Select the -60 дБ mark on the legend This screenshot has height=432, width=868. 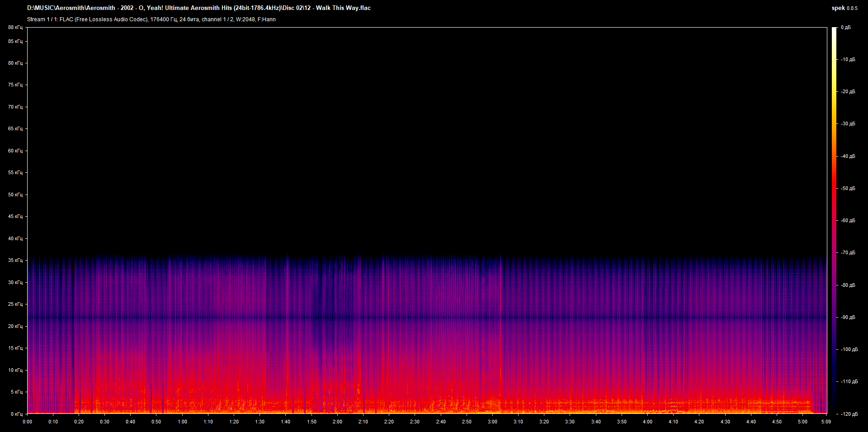tap(847, 221)
